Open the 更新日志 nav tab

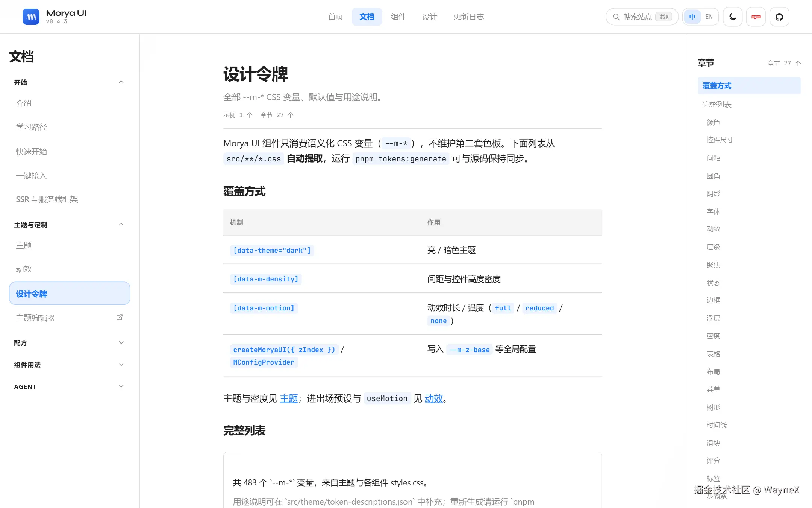click(469, 17)
